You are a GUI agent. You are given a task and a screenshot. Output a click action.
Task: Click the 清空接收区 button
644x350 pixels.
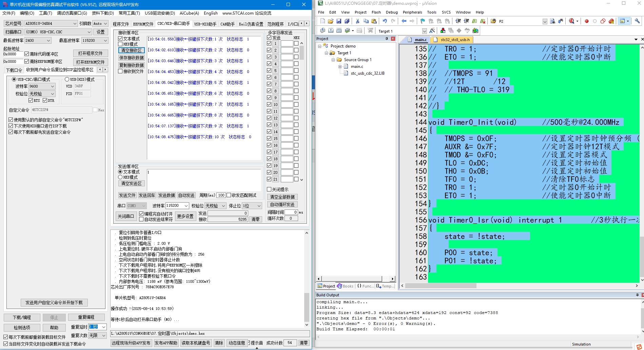pyautogui.click(x=132, y=50)
